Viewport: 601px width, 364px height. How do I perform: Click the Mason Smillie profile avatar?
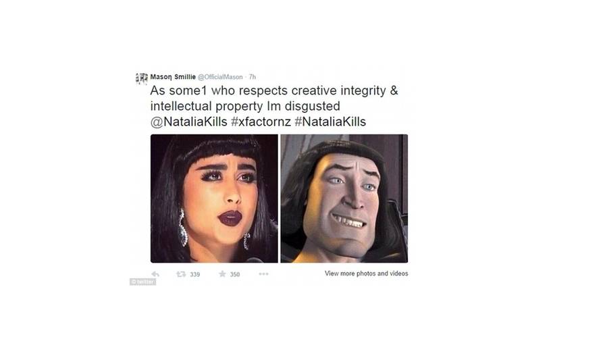point(141,78)
